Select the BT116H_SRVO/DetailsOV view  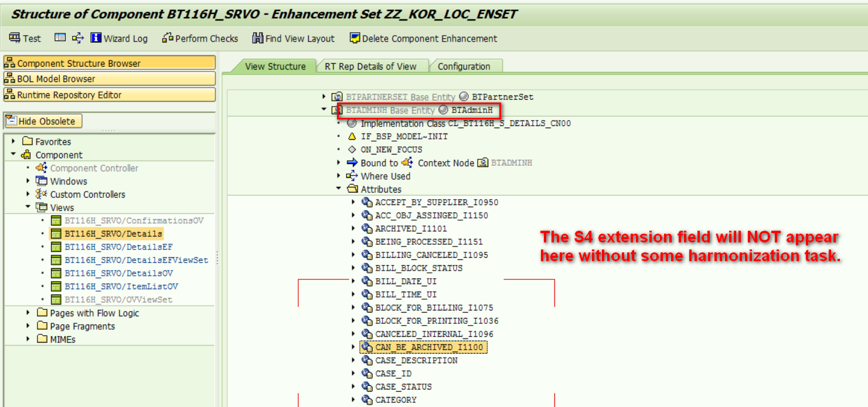pyautogui.click(x=118, y=273)
